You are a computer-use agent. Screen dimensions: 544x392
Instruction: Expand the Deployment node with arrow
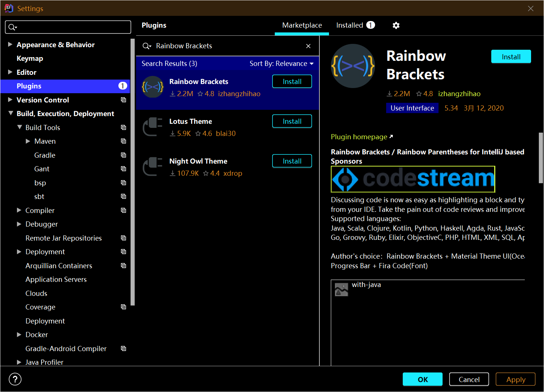(19, 252)
